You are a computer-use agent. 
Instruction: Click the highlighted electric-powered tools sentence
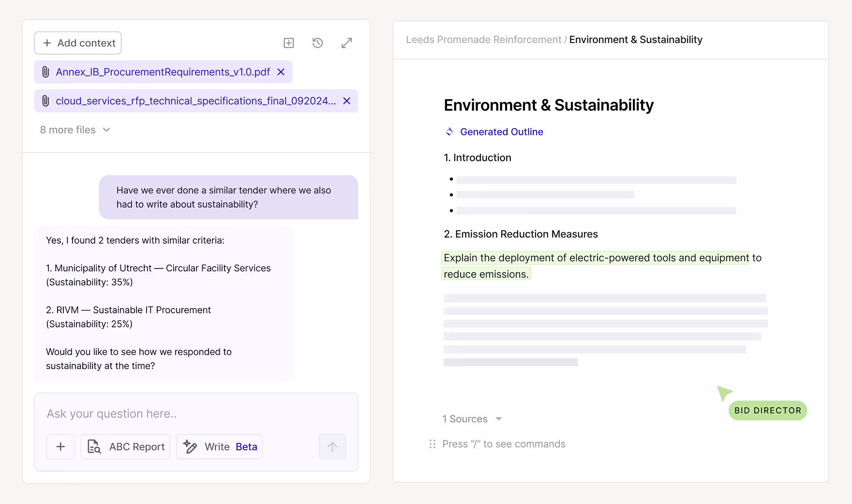pos(596,258)
